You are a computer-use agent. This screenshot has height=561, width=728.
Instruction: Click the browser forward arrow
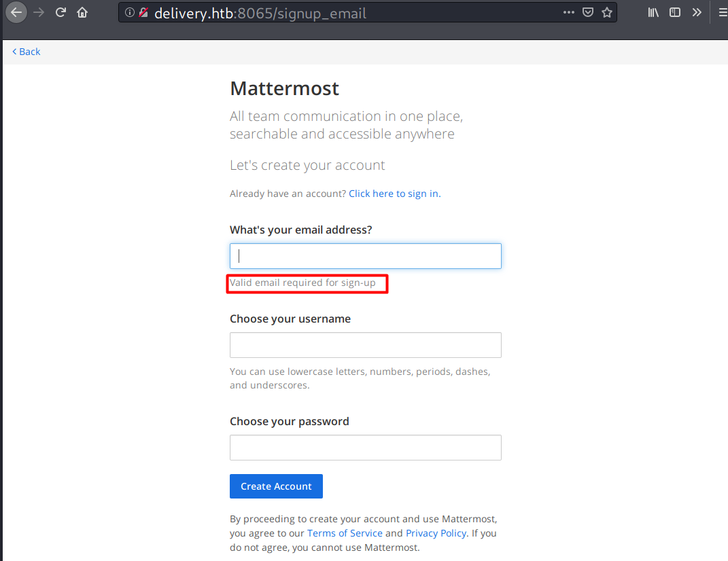click(38, 12)
